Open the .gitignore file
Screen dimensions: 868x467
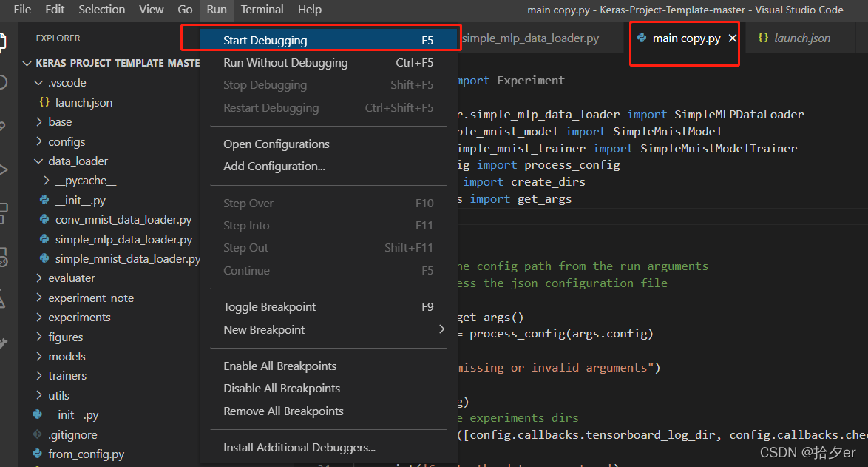[x=72, y=435]
